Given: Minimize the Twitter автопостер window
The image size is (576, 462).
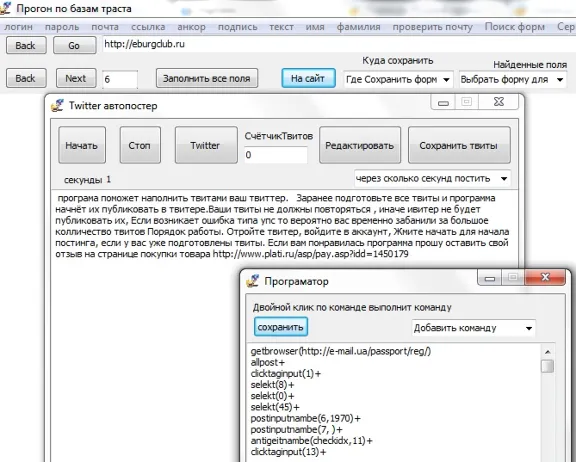Looking at the screenshot, I should coord(443,102).
